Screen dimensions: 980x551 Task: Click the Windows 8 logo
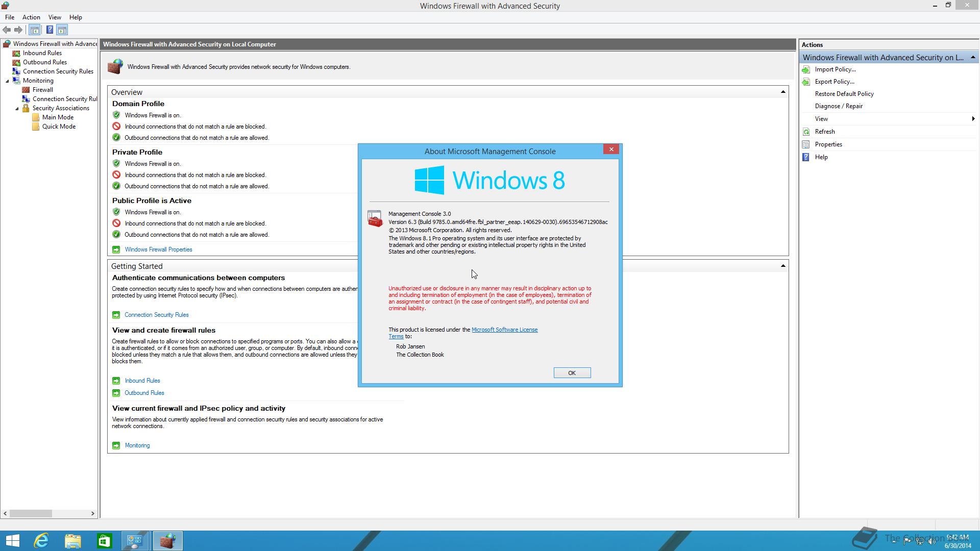click(x=489, y=180)
